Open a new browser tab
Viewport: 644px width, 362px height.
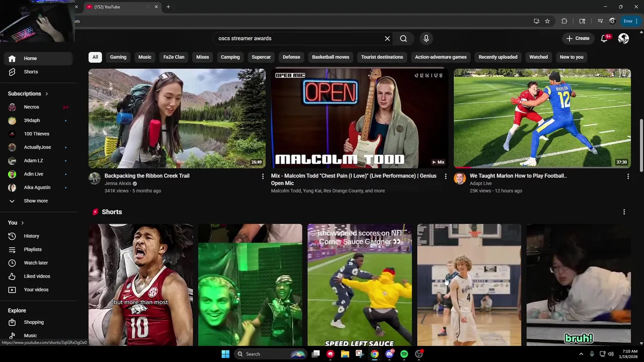168,7
